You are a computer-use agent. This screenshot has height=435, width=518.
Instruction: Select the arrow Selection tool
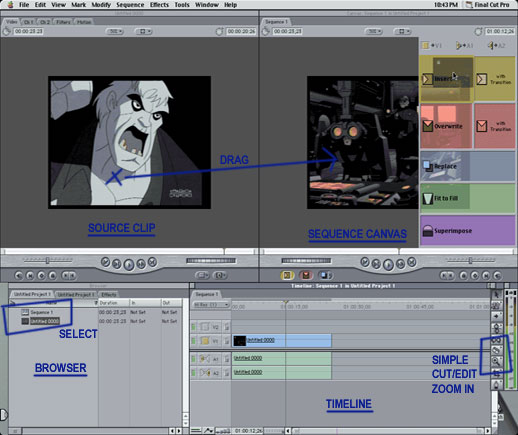click(496, 294)
